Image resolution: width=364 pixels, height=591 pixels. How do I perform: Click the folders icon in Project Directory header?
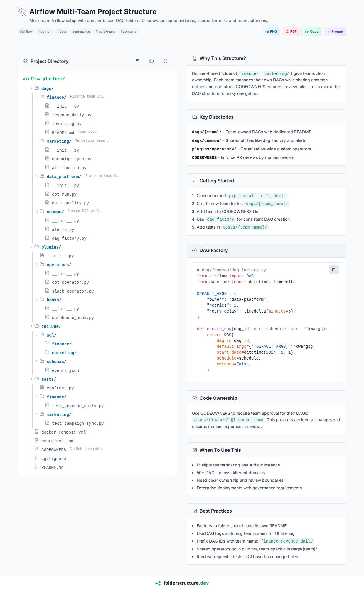click(151, 61)
